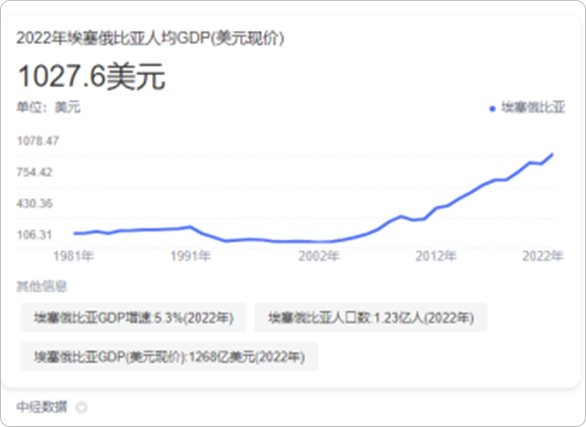Screen dimensions: 586x427
Task: Open 埃塞俄比亚GDP增速 5.3% chip
Action: click(133, 318)
